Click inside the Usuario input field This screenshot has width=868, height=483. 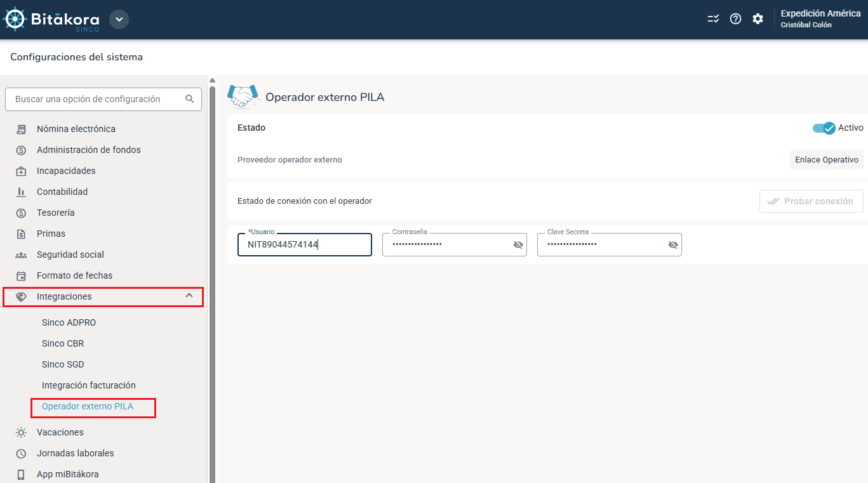point(305,244)
